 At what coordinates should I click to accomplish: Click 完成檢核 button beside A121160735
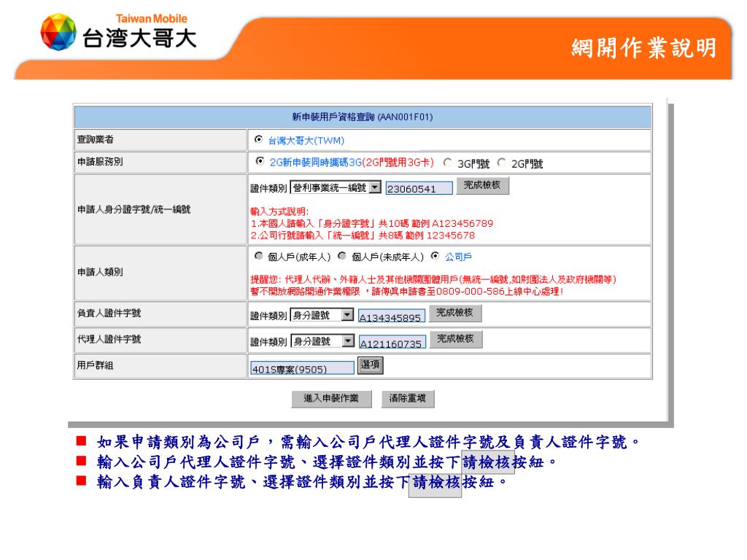point(456,340)
